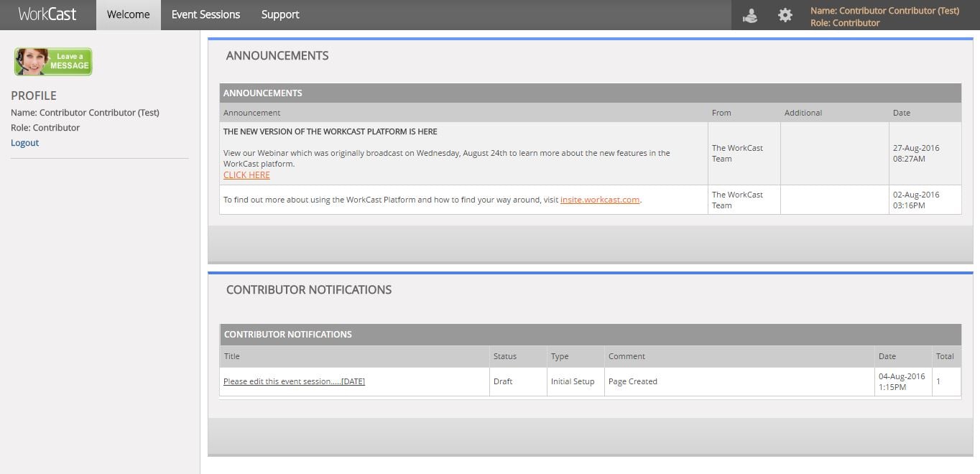Click the ANNOUNCEMENTS table title bar
Image resolution: width=980 pixels, height=474 pixels.
591,93
